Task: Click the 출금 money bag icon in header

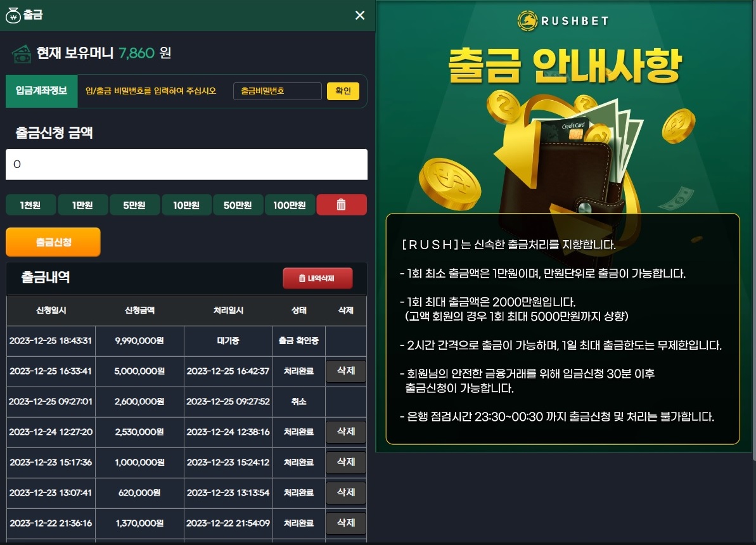Action: pos(13,15)
